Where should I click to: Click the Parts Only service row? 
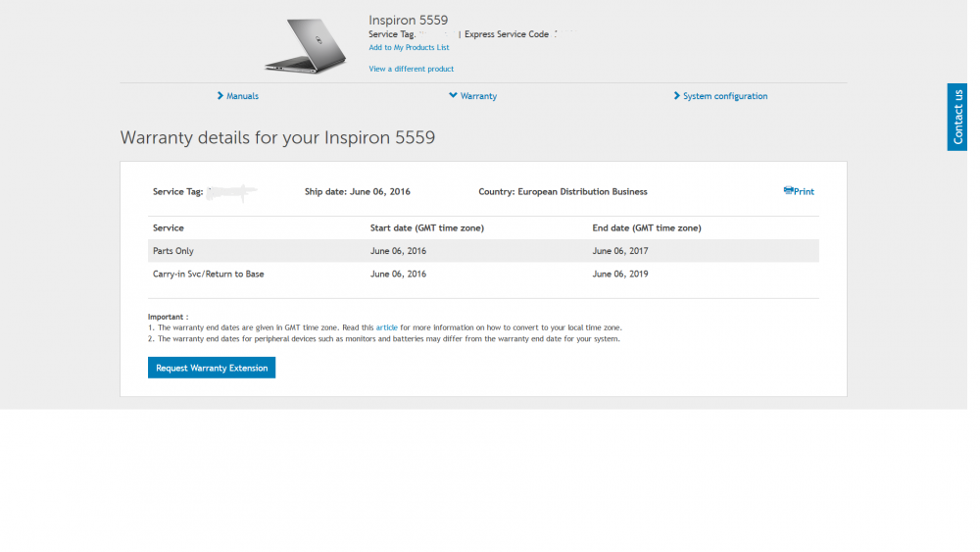483,251
